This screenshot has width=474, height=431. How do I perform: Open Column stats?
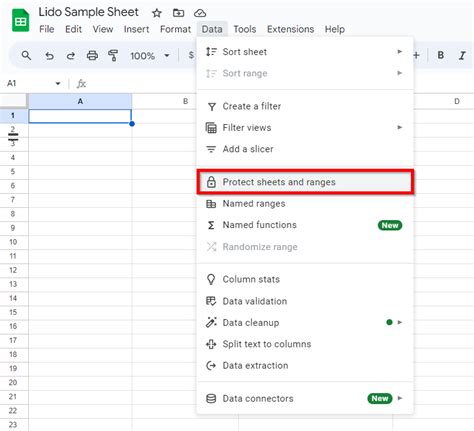(x=305, y=279)
